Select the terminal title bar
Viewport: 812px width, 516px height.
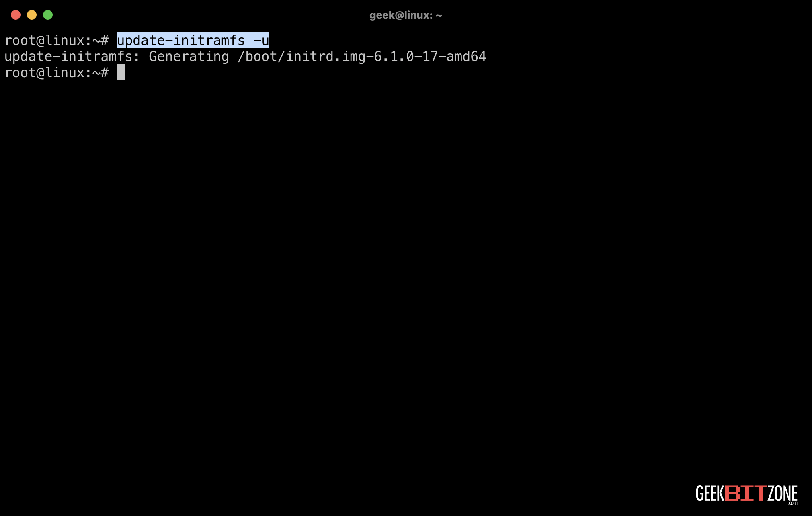click(x=406, y=15)
